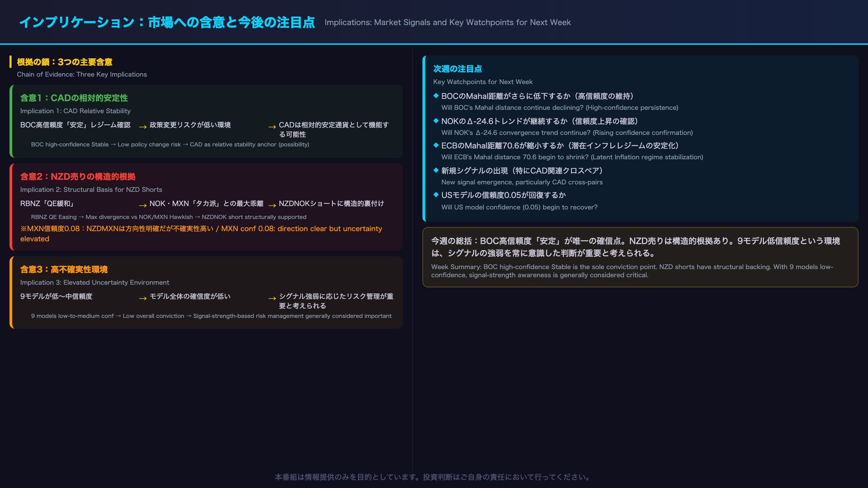
Task: Click 'Chain of Evidence: Three Key Implications' text
Action: pyautogui.click(x=82, y=74)
